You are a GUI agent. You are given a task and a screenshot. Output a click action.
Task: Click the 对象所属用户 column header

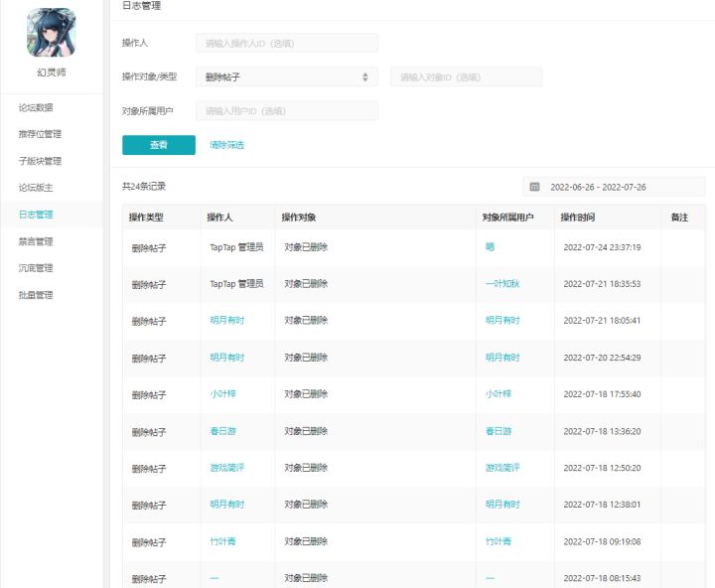pos(508,218)
